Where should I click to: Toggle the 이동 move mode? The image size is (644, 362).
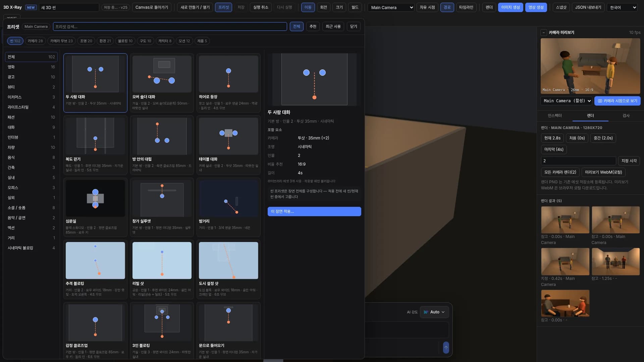tap(308, 7)
